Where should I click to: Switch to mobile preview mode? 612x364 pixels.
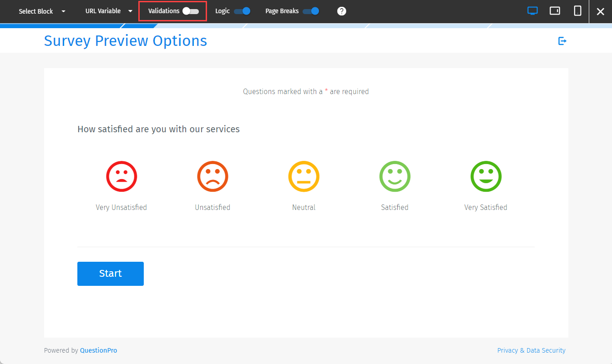577,10
